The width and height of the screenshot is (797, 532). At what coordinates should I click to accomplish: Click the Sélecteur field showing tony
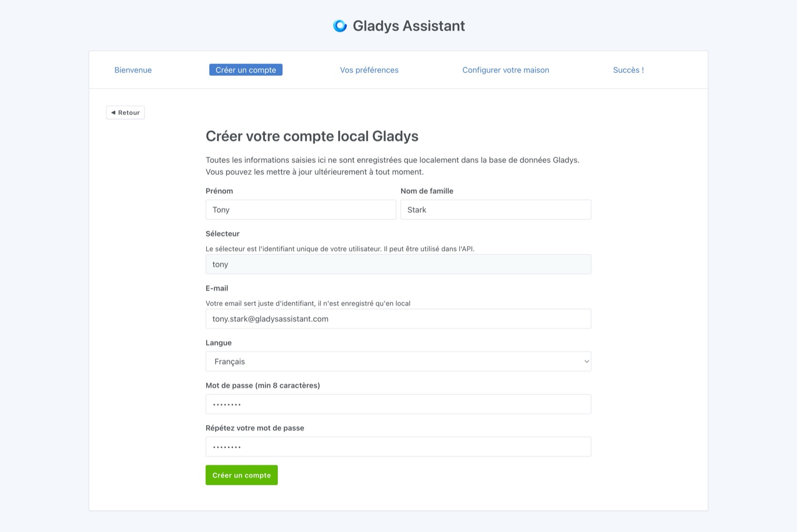pos(398,264)
